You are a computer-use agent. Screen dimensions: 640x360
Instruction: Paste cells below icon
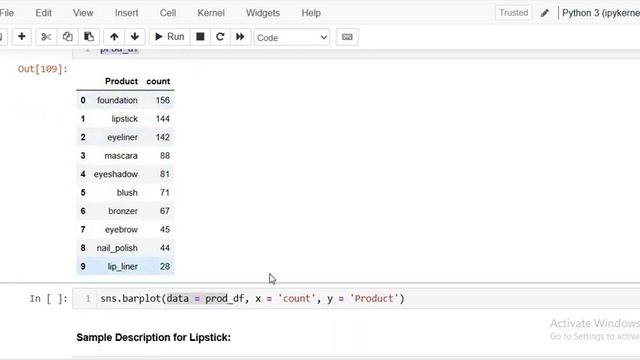tap(89, 37)
